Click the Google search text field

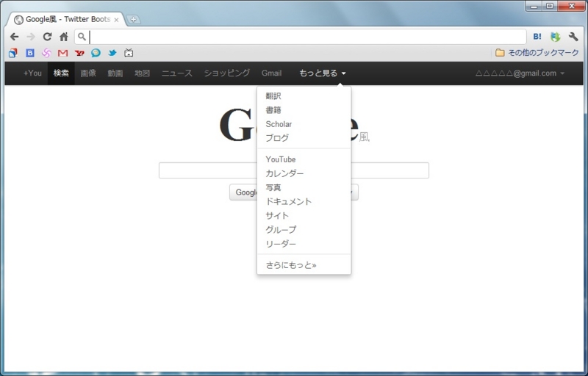(x=293, y=170)
